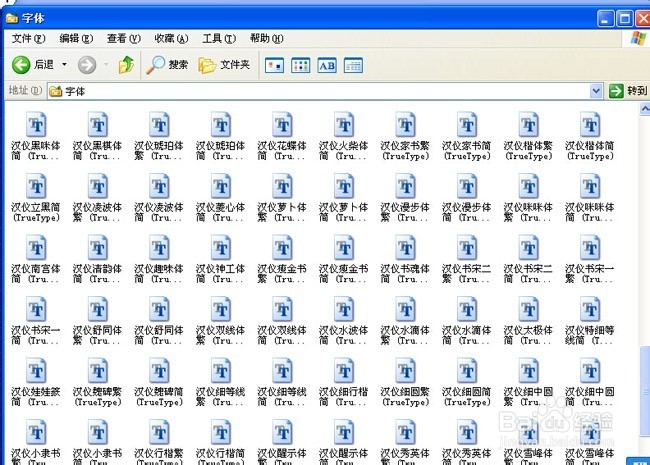The height and width of the screenshot is (465, 650).
Task: Select the 汉仪娃娃篆简 font icon
Action: click(x=36, y=370)
